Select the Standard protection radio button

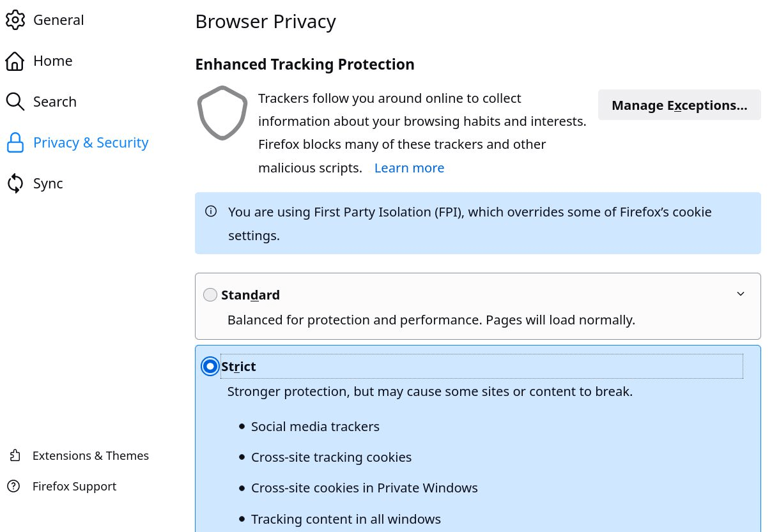coord(210,294)
